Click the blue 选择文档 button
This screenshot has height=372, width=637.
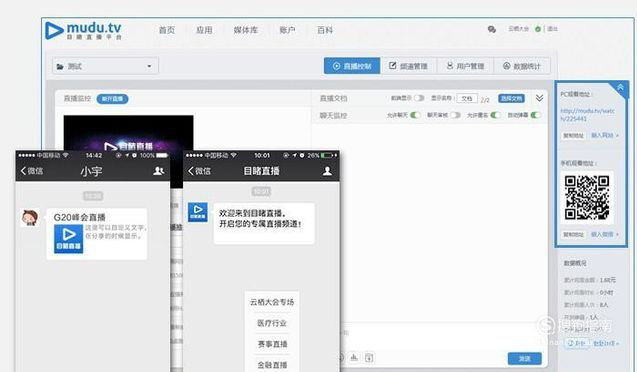click(511, 98)
